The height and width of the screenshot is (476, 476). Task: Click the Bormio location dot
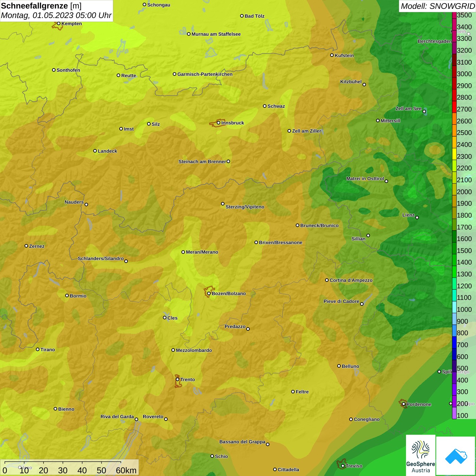point(67,295)
